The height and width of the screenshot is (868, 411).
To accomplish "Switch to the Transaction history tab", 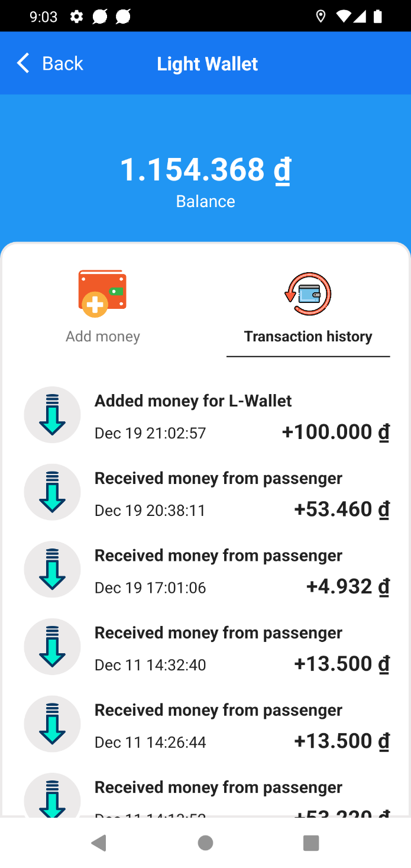I will click(x=308, y=335).
